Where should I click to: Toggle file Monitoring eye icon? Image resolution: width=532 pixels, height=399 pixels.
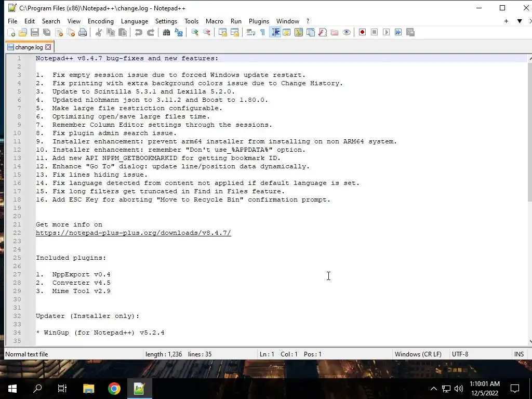coord(347,32)
